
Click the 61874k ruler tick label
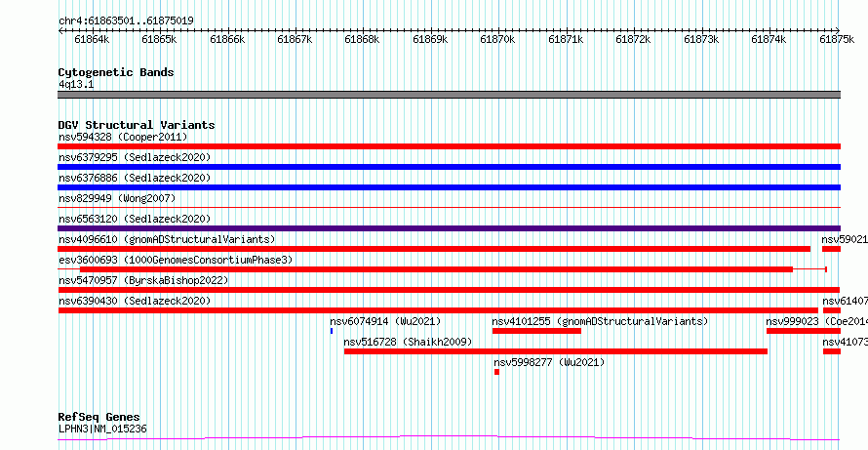tap(769, 39)
